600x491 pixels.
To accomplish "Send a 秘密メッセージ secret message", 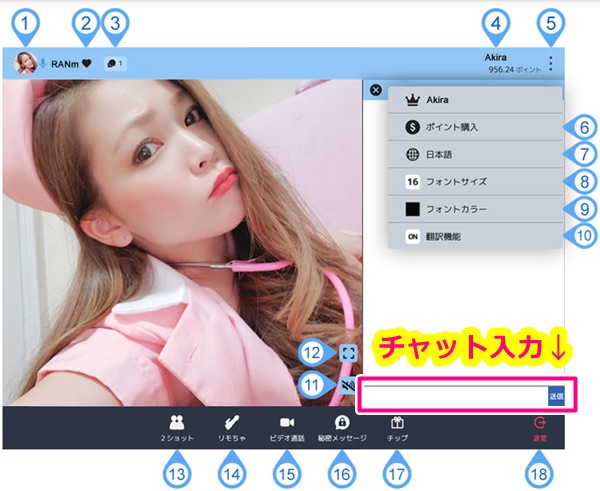I will tap(342, 428).
